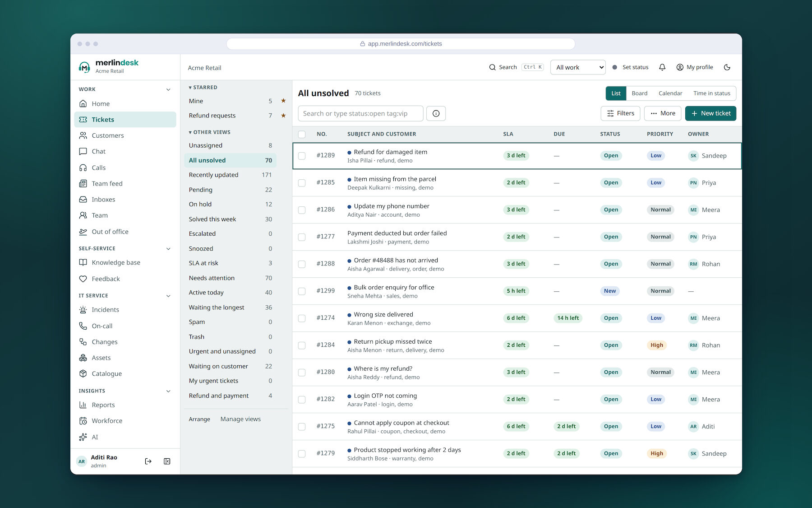Open Calls in sidebar

(125, 168)
